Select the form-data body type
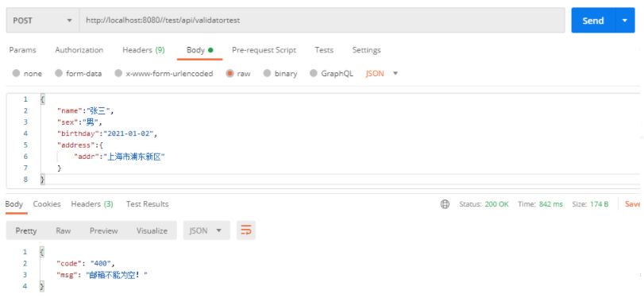Viewport: 644px width, 298px height. (79, 74)
